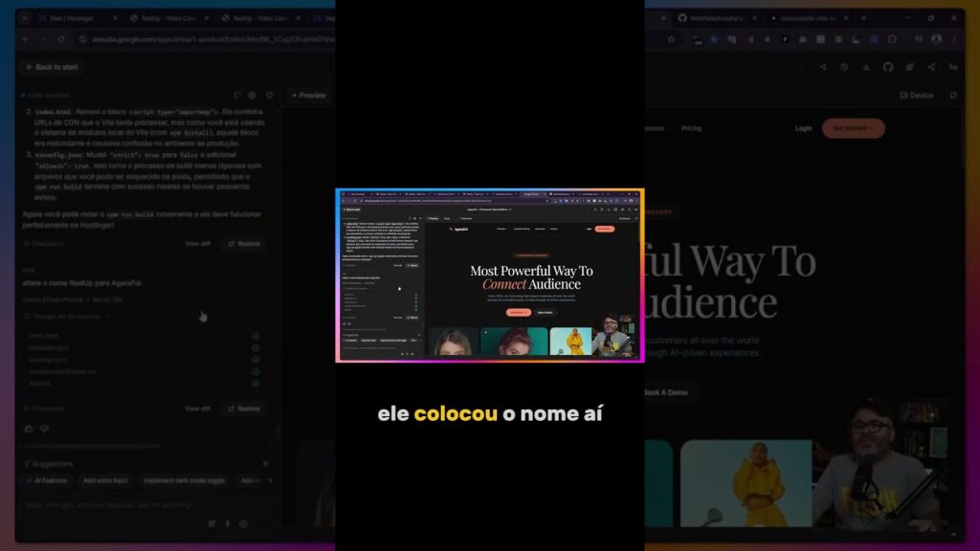Screen dimensions: 980x551
Task: Click the microphone icon in the prompt box
Action: point(228,523)
